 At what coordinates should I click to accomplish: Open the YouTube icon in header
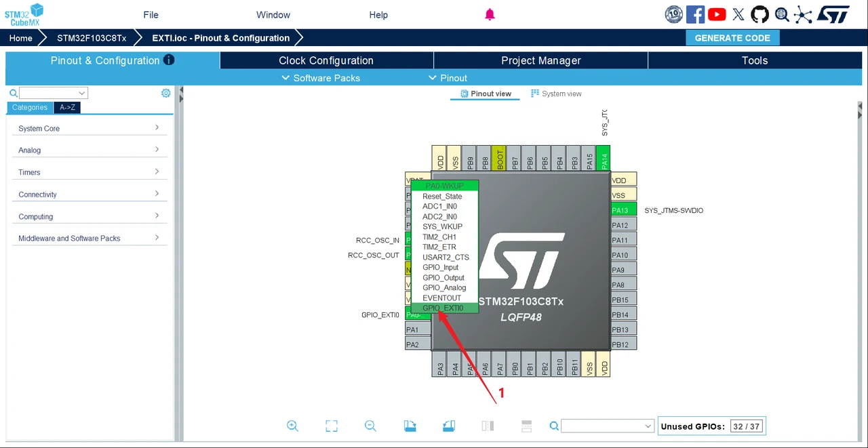click(x=717, y=14)
